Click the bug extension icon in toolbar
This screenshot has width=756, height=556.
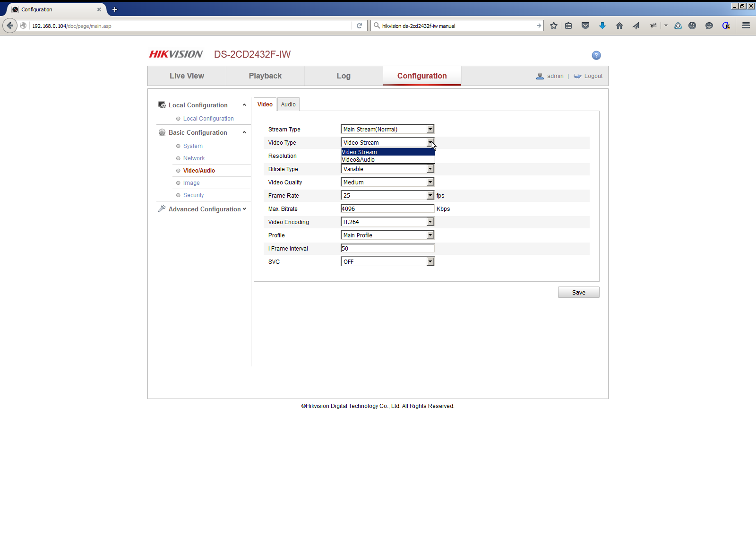(653, 26)
